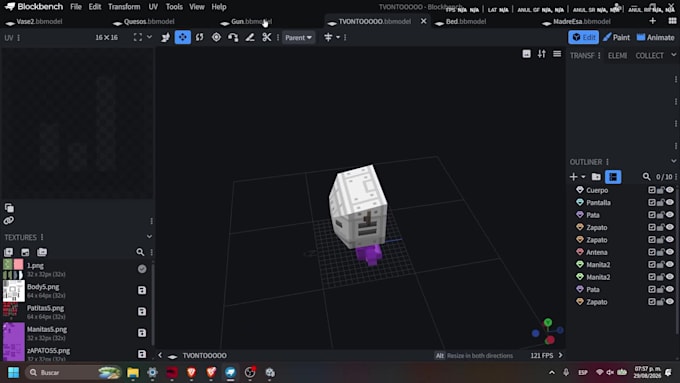The image size is (680, 383).
Task: Switch to the Bed.bbmodel tab
Action: 466,21
